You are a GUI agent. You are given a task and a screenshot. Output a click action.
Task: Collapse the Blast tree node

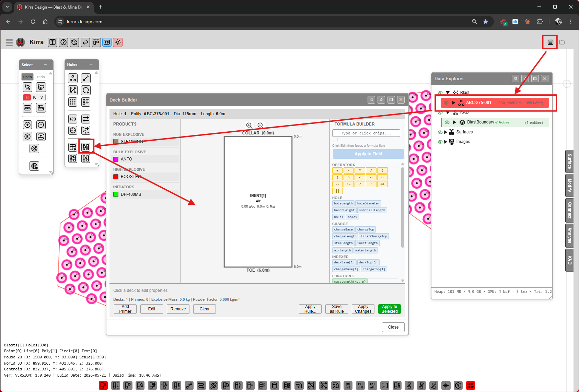coord(448,93)
